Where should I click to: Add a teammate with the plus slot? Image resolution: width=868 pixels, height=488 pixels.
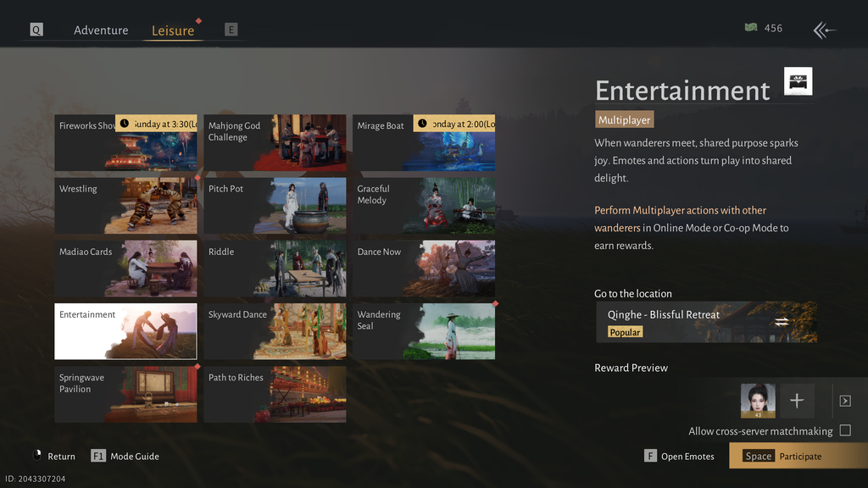pos(797,401)
